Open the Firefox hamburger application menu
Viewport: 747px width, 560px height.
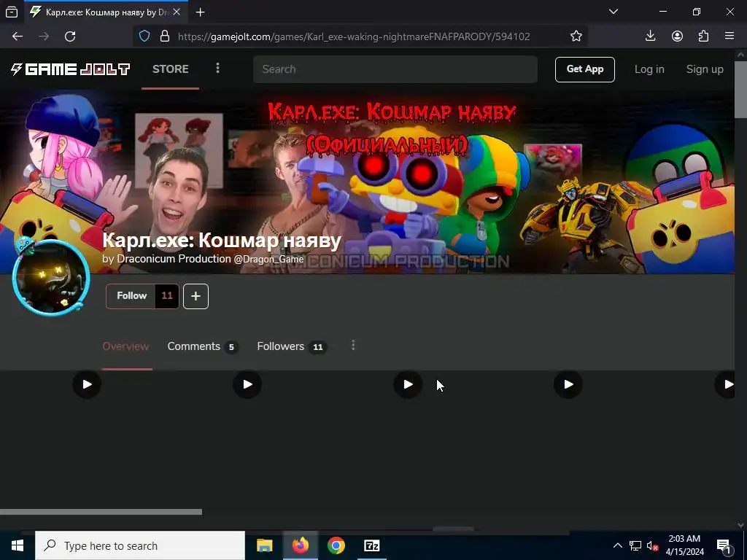[729, 36]
